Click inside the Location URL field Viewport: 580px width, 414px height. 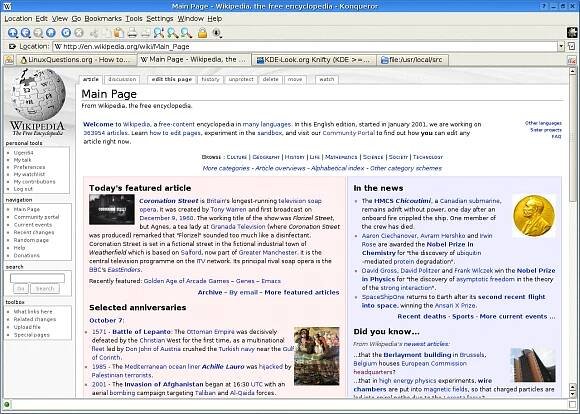306,47
